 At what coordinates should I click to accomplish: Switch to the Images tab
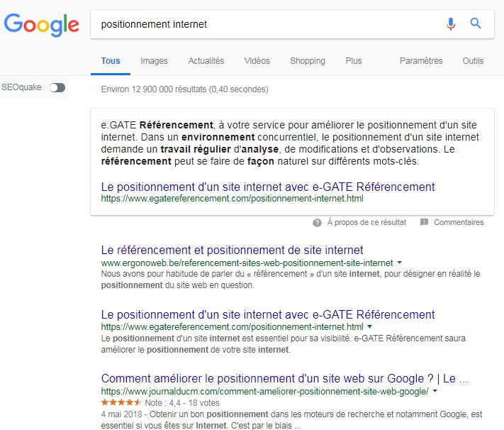pos(154,61)
